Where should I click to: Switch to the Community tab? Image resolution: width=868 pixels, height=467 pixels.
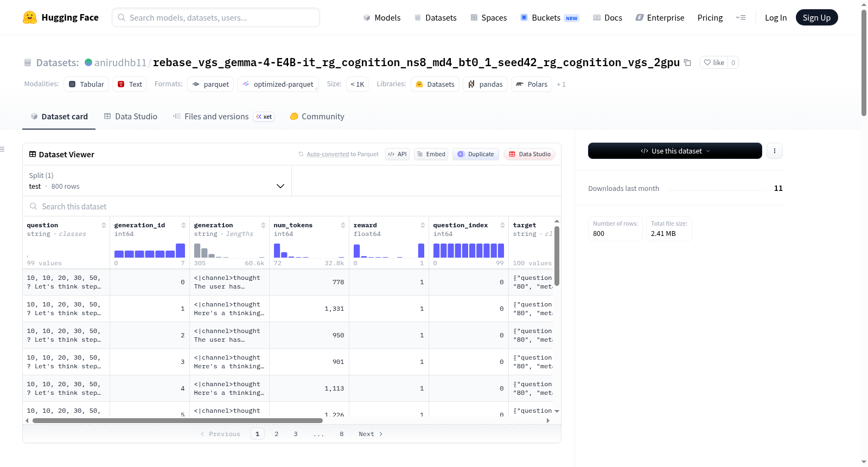point(317,116)
